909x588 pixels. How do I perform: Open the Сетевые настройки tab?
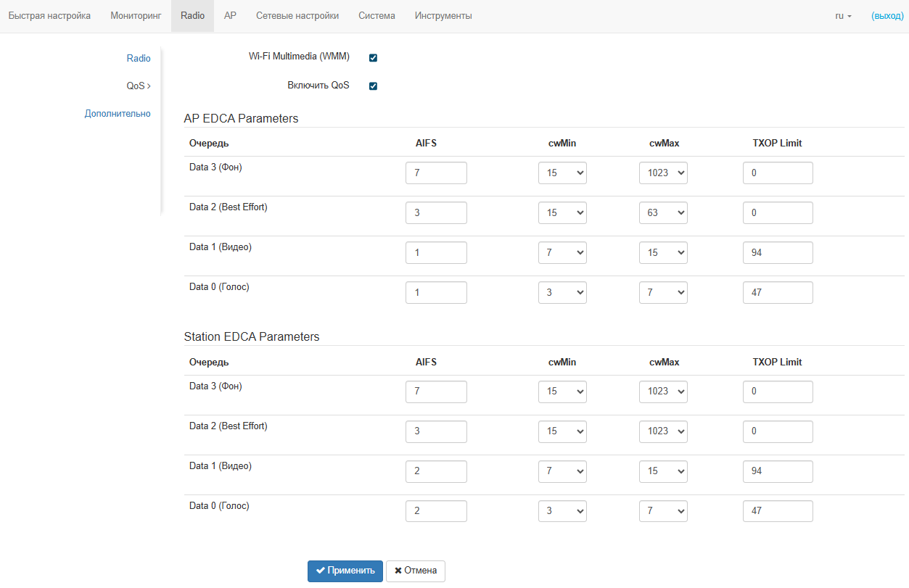297,16
